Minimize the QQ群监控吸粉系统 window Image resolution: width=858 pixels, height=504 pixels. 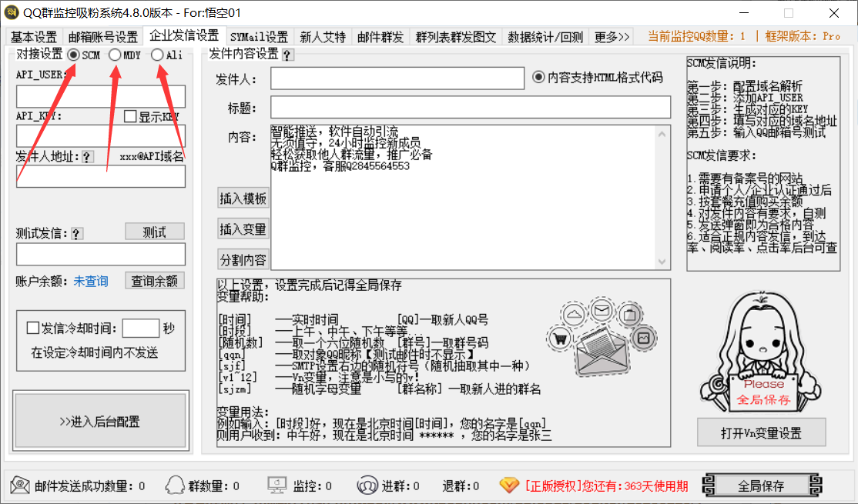[744, 12]
